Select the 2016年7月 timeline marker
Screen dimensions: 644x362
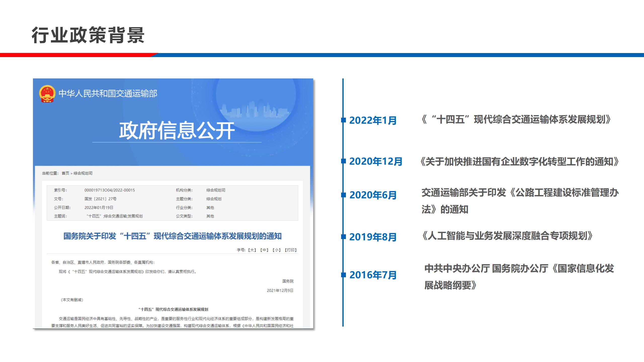pos(344,275)
